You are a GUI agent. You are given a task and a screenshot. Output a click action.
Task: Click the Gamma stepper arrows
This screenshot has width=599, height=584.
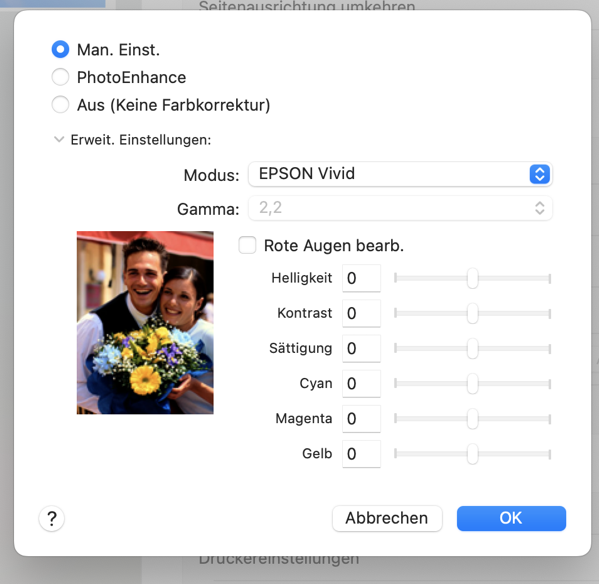539,208
